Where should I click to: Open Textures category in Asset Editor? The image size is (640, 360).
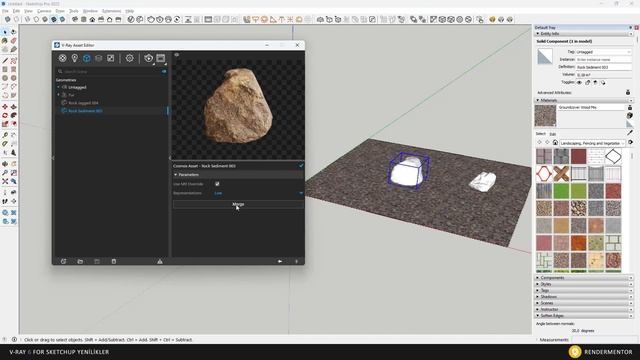coord(111,58)
